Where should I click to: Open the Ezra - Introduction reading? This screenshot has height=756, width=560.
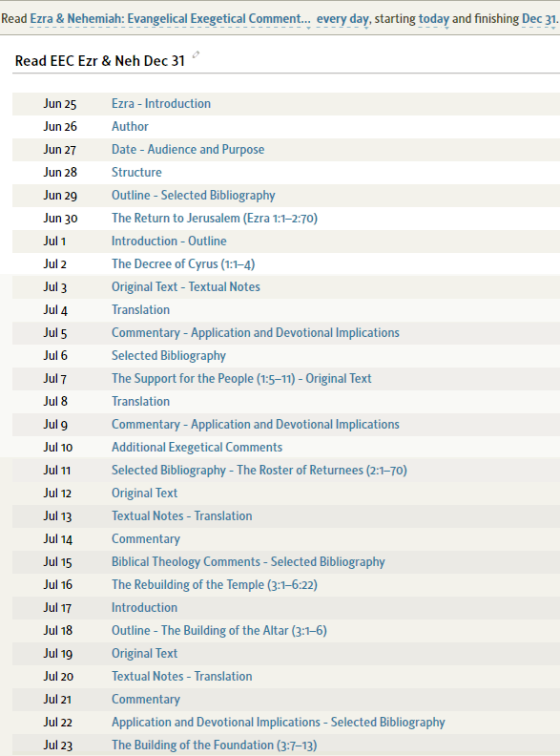tap(161, 104)
